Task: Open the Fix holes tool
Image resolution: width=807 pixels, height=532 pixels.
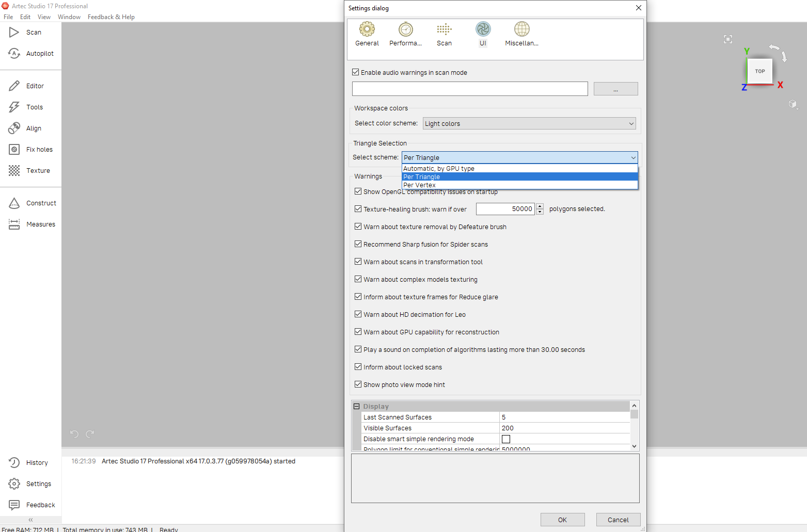Action: 30,150
